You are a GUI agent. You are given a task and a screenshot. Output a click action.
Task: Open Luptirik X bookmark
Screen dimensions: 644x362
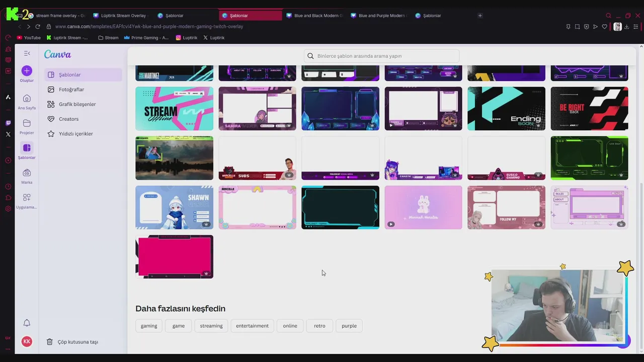214,38
